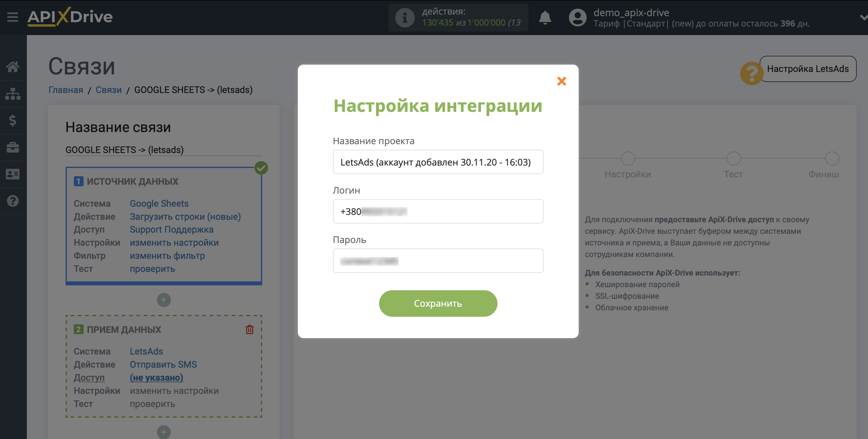This screenshot has width=868, height=439.
Task: Click the ПРИЕМ ДАННЫХ heading
Action: click(x=124, y=330)
